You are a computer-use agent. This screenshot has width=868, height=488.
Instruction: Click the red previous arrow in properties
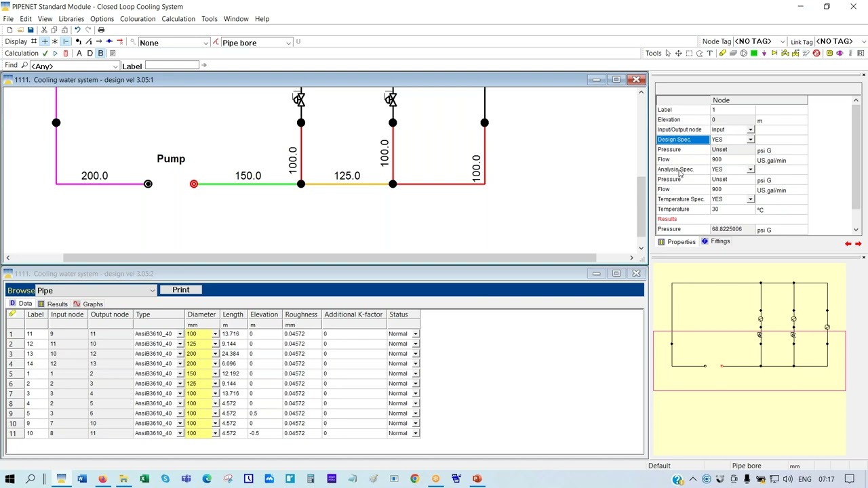[848, 243]
